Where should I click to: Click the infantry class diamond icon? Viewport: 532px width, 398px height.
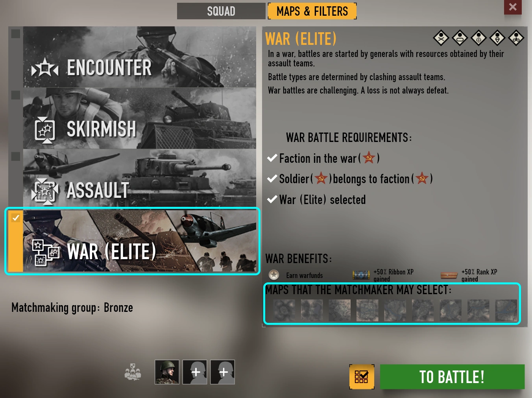[441, 38]
